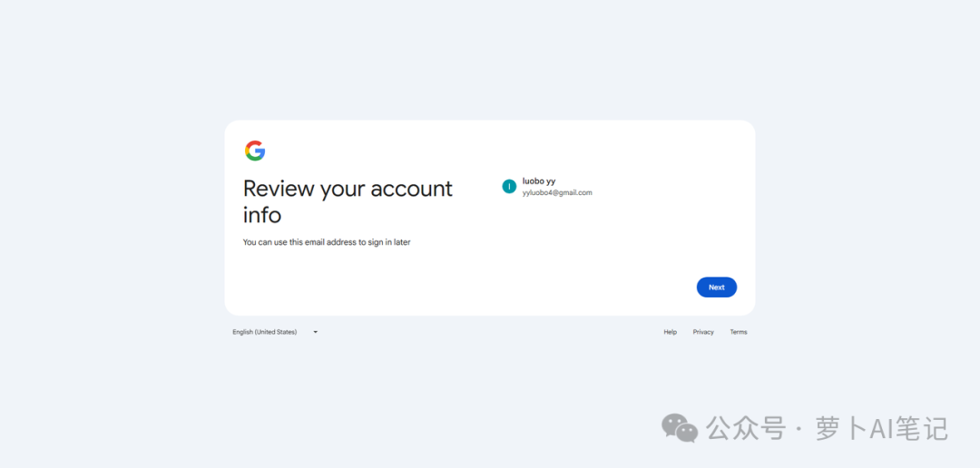
Task: Click the Review your account info heading
Action: click(348, 201)
